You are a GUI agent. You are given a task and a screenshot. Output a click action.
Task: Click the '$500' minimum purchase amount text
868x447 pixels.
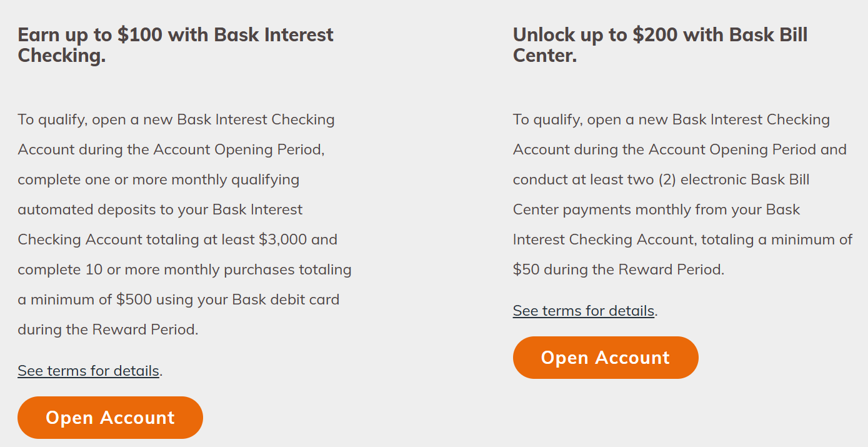tap(134, 299)
